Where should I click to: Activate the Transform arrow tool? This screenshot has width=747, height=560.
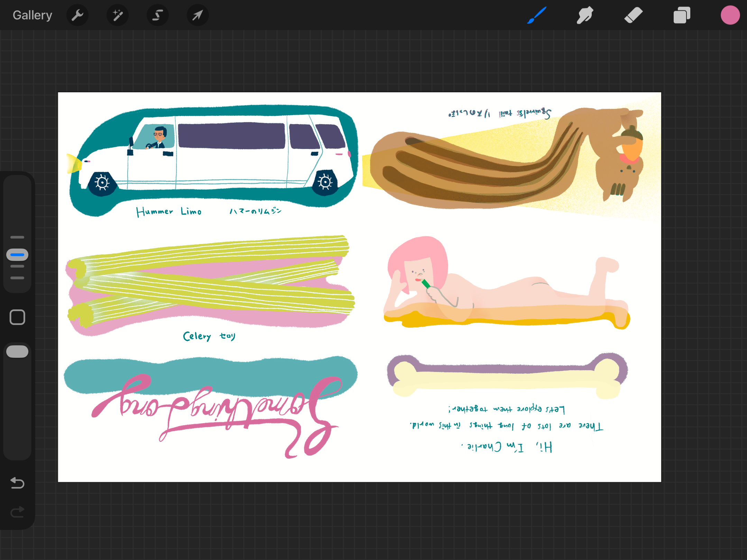197,15
